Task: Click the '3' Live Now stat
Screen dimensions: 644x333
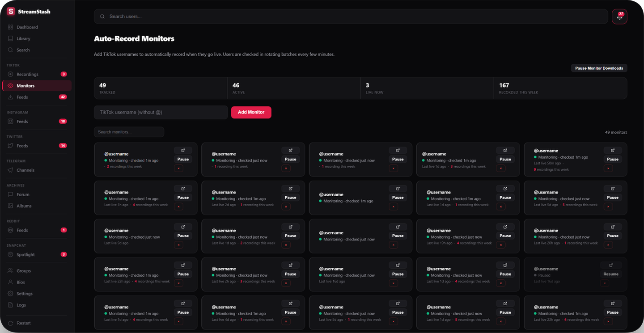Action: tap(368, 85)
